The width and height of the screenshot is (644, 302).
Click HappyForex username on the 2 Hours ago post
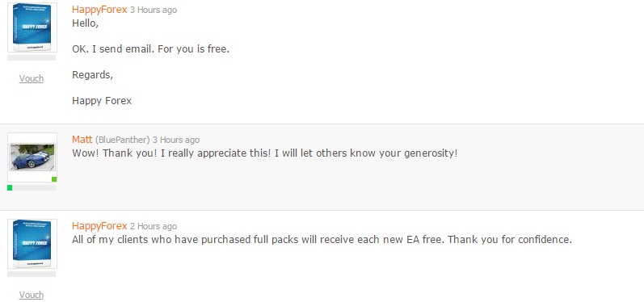pyautogui.click(x=99, y=225)
